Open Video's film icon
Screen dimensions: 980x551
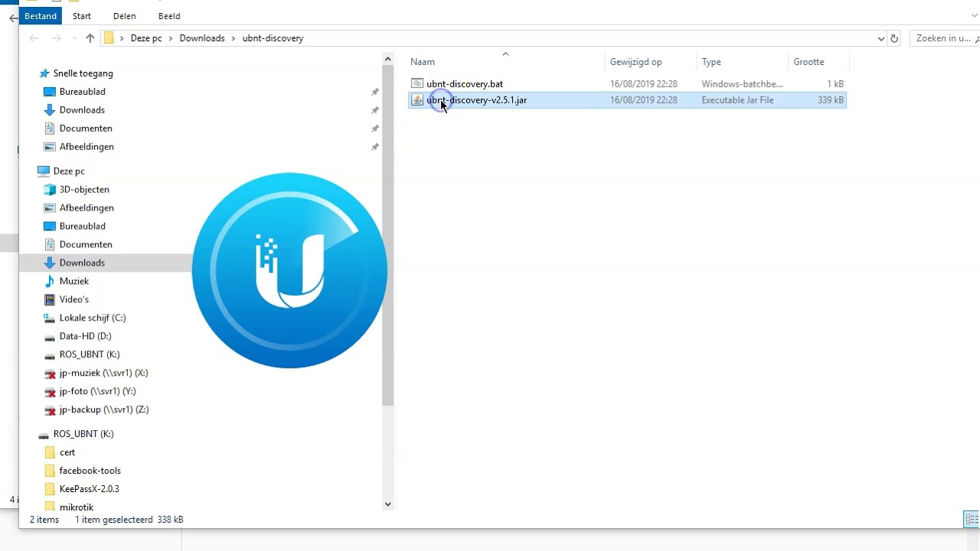(50, 300)
